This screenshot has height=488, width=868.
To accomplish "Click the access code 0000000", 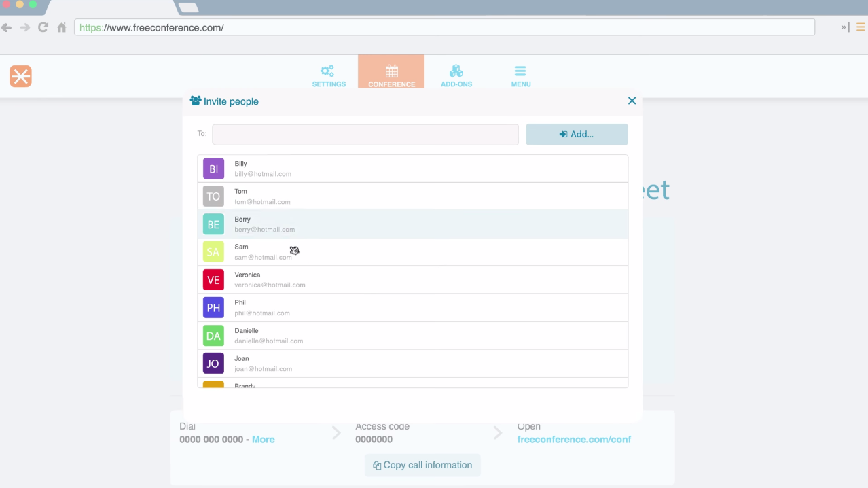I will coord(374,440).
